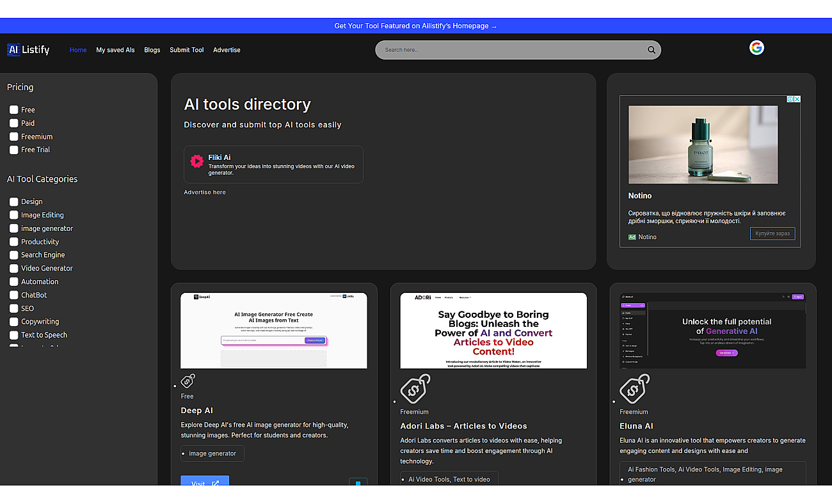
Task: Check the Video Generator category
Action: coord(13,268)
